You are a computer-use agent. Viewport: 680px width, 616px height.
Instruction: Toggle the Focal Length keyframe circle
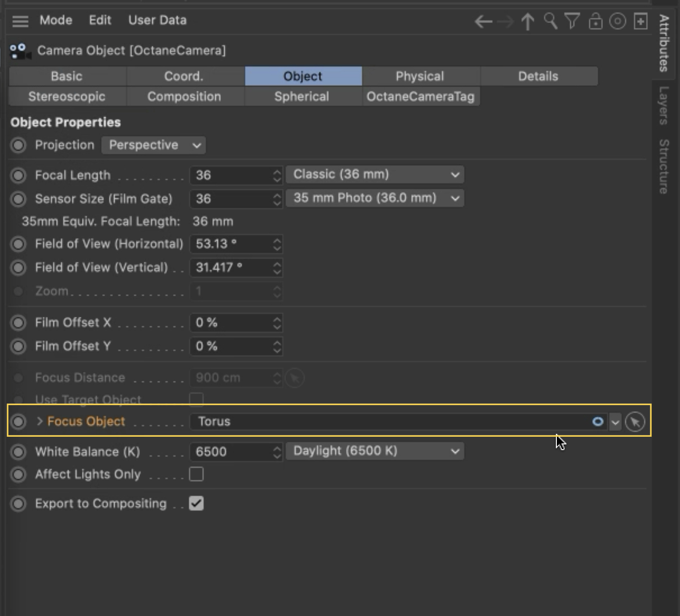(x=18, y=175)
